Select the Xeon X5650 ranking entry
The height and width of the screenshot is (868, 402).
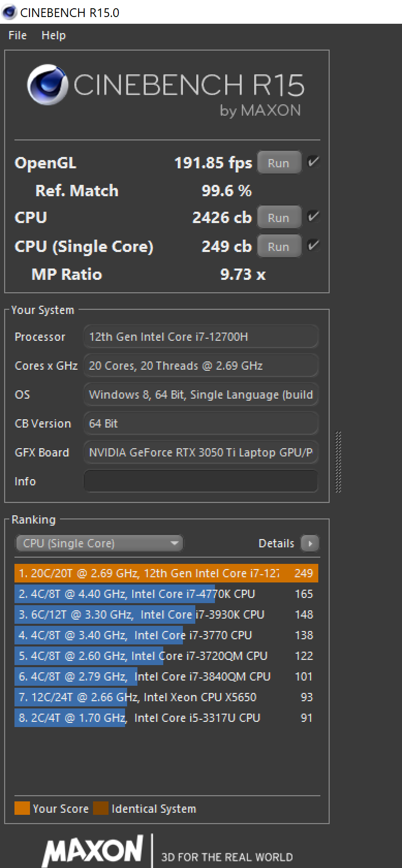pyautogui.click(x=166, y=697)
